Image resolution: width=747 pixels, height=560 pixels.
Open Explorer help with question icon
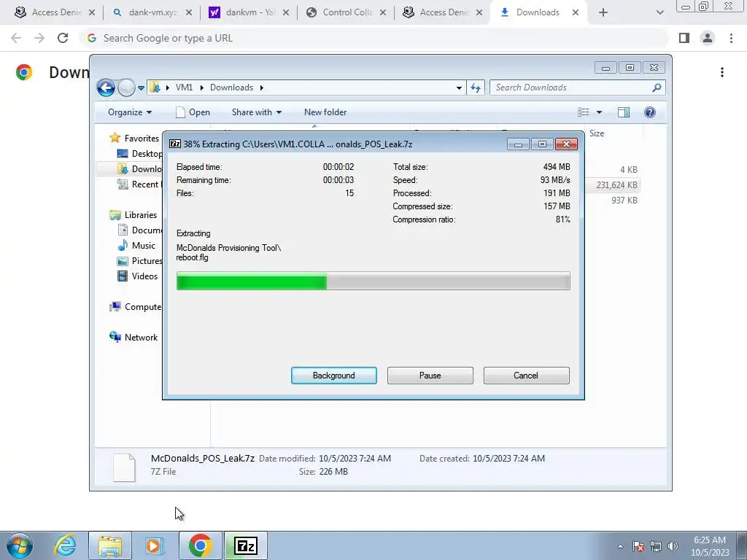[650, 112]
